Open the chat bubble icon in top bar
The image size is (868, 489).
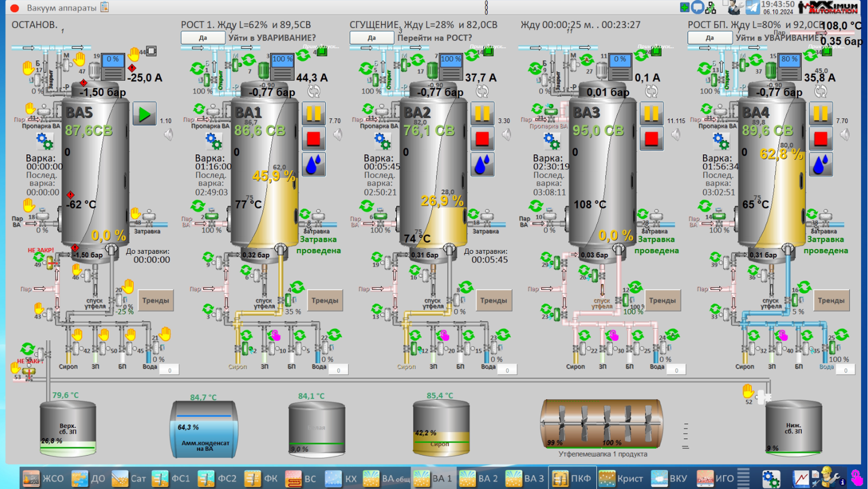click(697, 7)
